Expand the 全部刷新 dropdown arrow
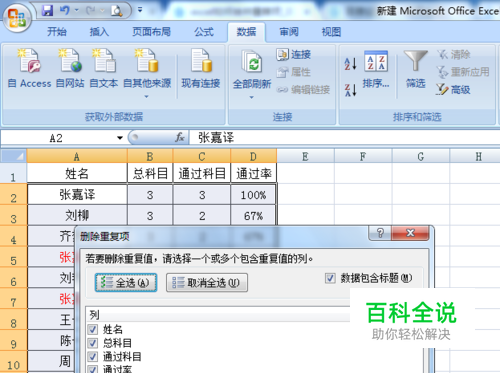 coord(252,97)
